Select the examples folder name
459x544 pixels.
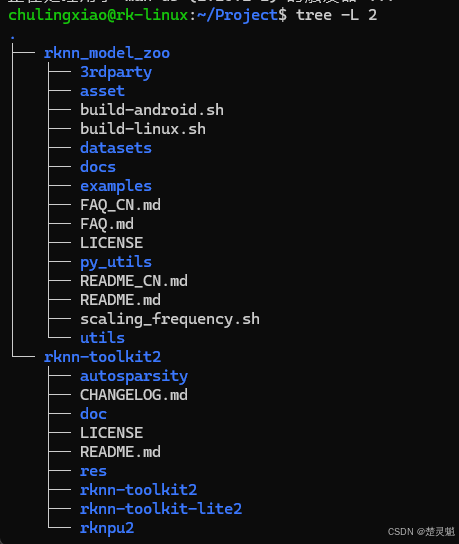[x=116, y=186]
